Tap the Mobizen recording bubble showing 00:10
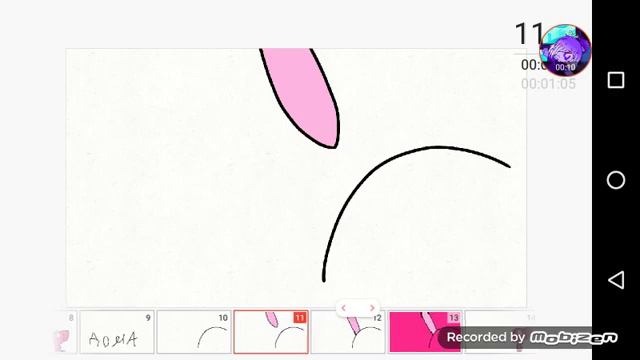The width and height of the screenshot is (640, 360). 565,50
